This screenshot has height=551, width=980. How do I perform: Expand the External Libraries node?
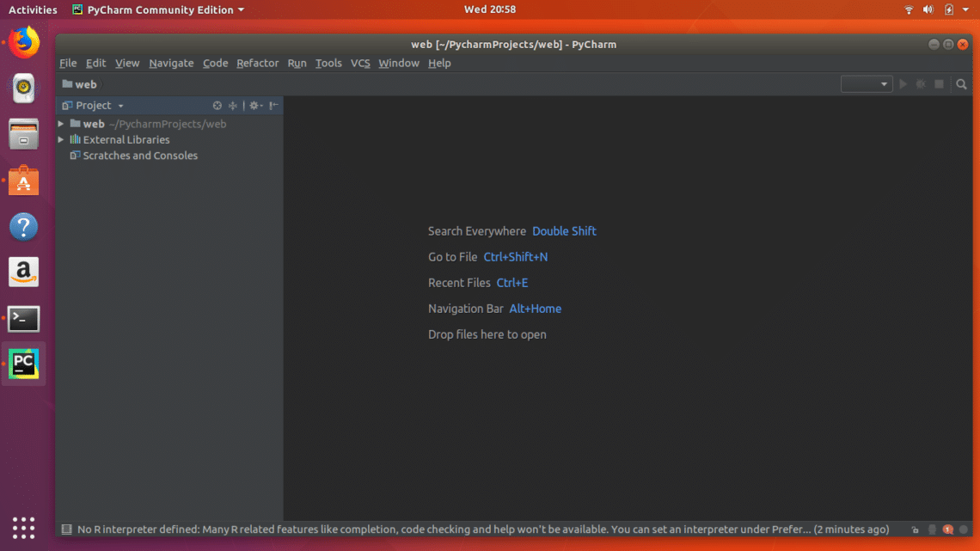click(61, 139)
